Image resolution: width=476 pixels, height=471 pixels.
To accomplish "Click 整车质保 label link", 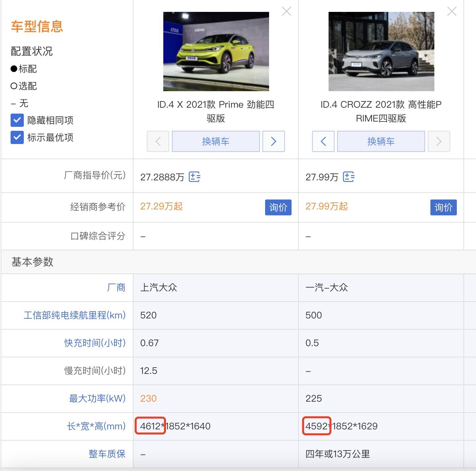I will [107, 454].
